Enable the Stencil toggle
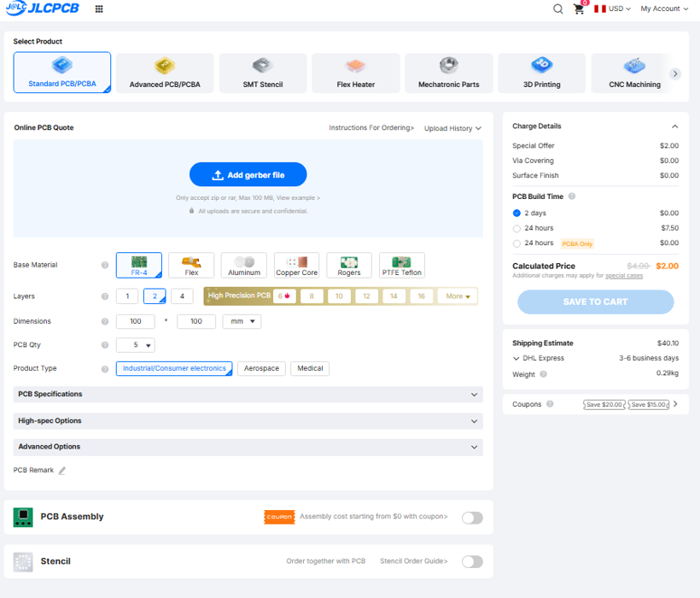 tap(472, 562)
